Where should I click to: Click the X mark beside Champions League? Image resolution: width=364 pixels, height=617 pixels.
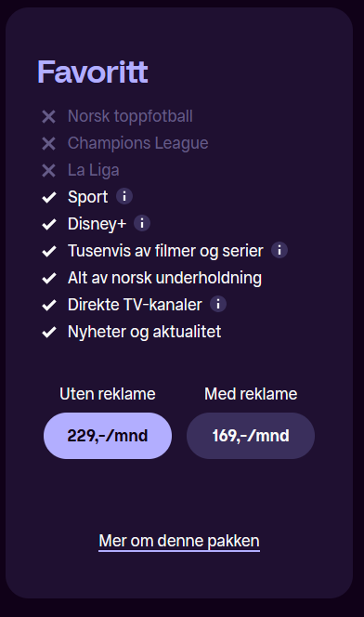pyautogui.click(x=48, y=144)
